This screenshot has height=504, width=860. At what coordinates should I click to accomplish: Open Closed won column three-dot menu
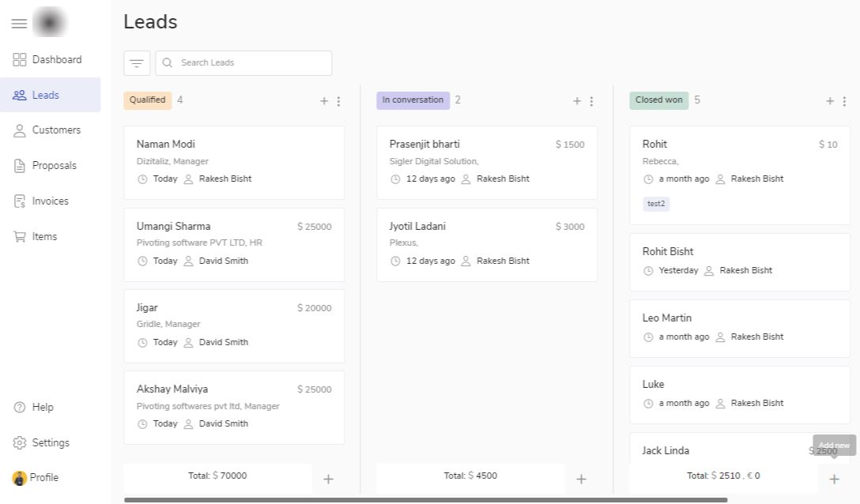(x=844, y=101)
